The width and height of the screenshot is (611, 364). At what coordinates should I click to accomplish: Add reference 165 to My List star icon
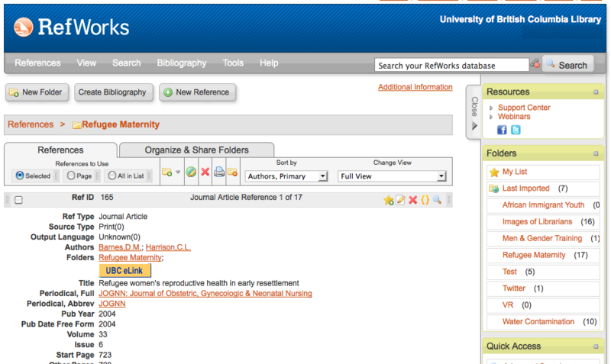point(388,200)
